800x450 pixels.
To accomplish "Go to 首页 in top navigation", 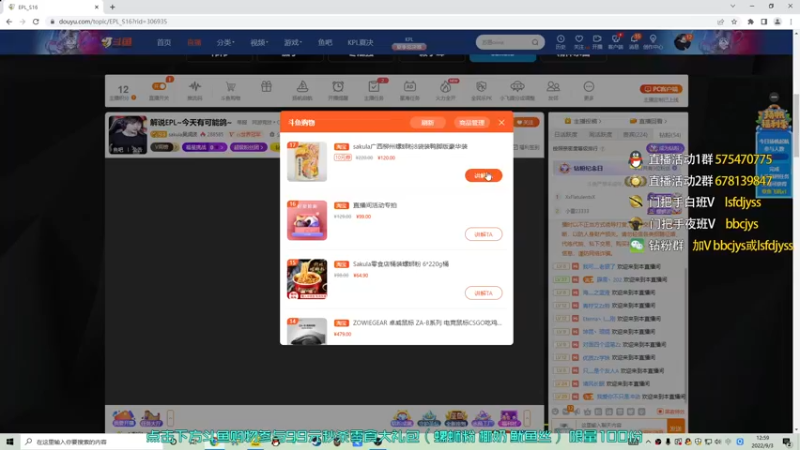I will click(x=164, y=42).
